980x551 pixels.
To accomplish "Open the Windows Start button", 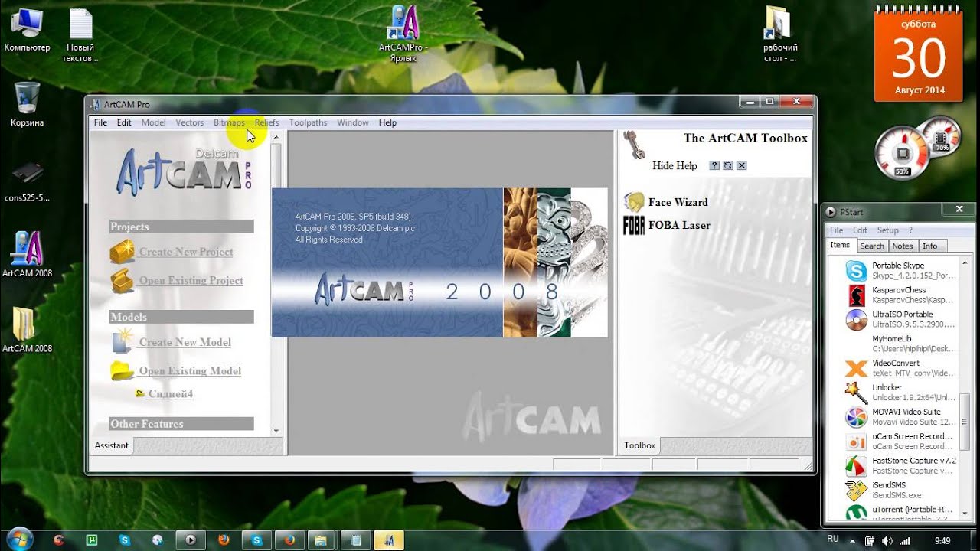I will click(18, 539).
